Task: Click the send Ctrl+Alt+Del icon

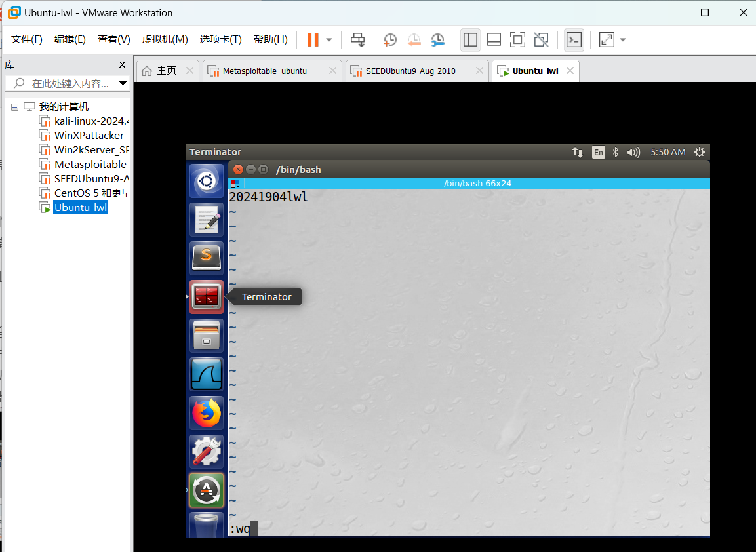Action: 357,39
